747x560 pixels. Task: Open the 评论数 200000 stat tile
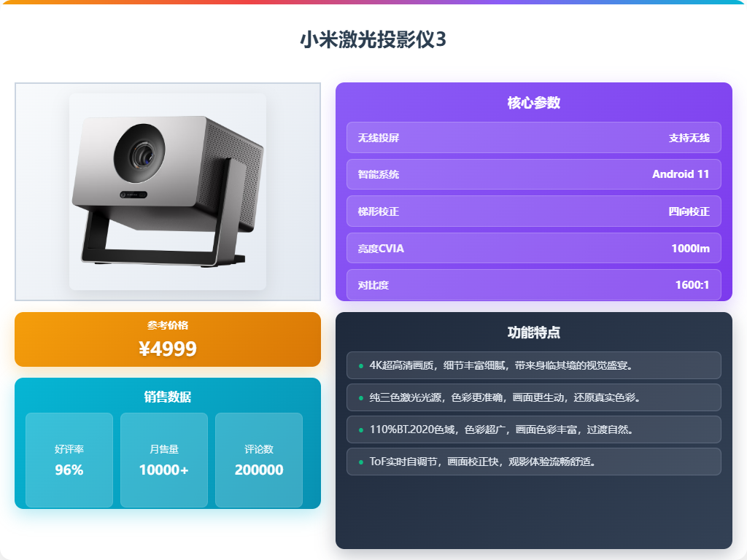pos(259,460)
